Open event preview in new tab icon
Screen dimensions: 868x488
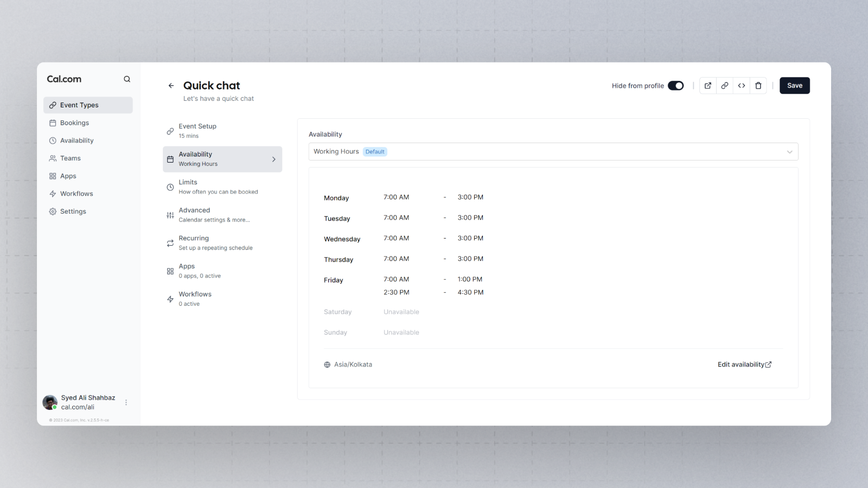707,86
